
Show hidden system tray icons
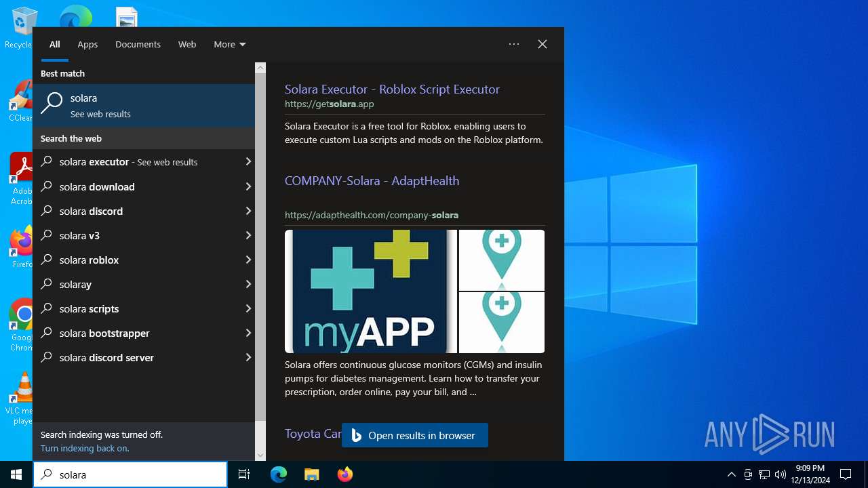click(731, 474)
